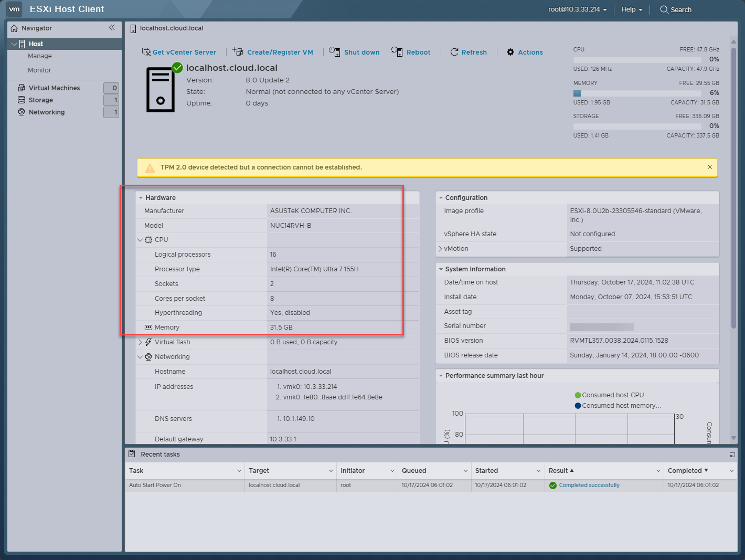The height and width of the screenshot is (560, 745).
Task: Open the root@10.3.33.214 user dropdown
Action: pyautogui.click(x=577, y=9)
